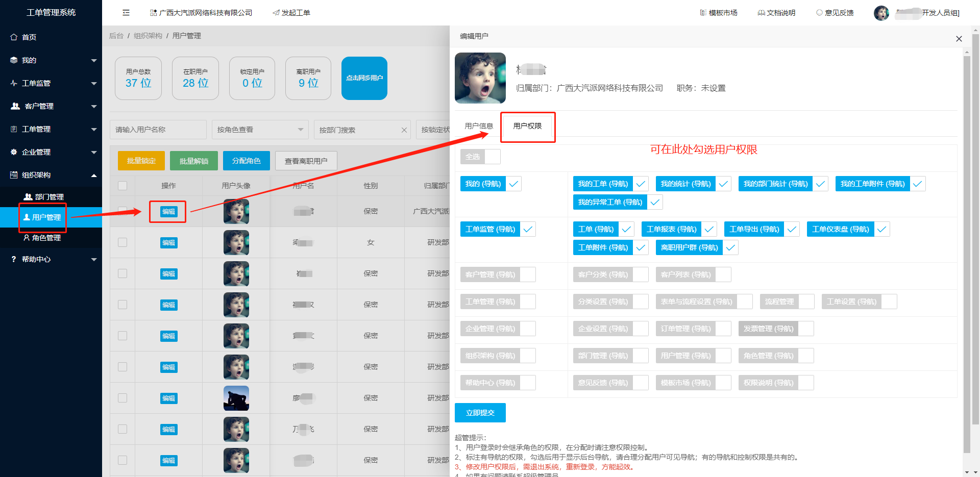Click the gear icon beside 企业管理
The image size is (980, 477).
(x=14, y=152)
